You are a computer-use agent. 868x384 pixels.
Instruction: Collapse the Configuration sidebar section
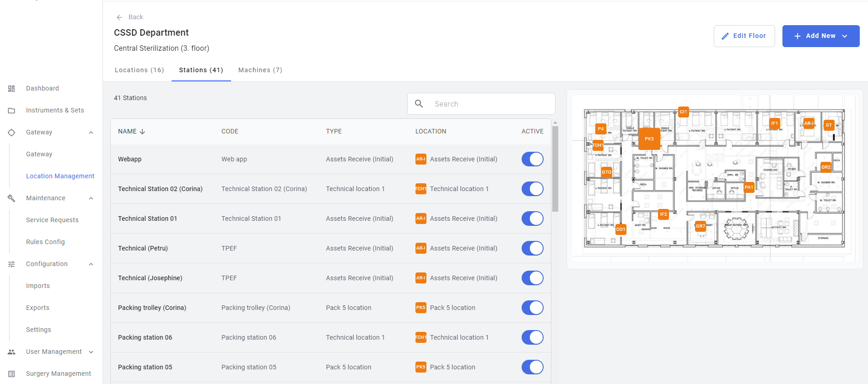pos(91,264)
